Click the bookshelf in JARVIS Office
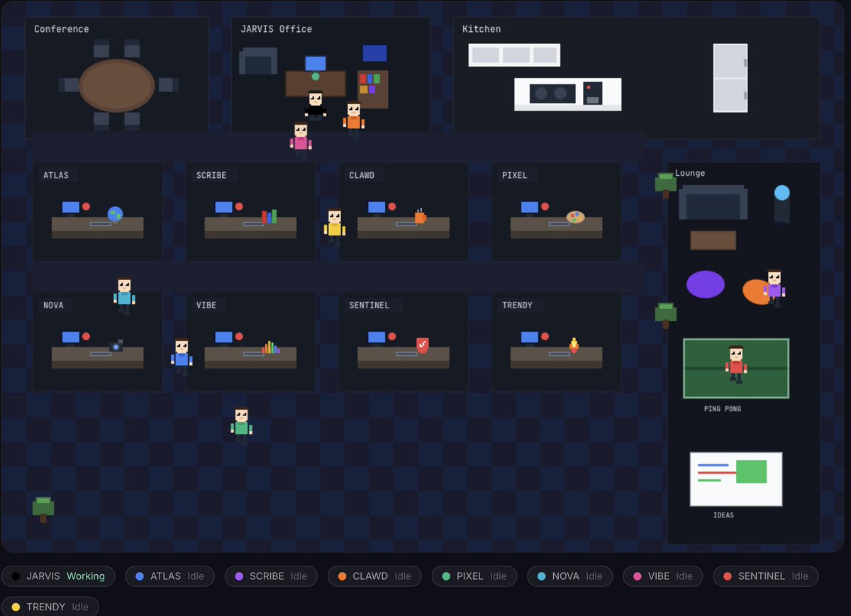The width and height of the screenshot is (851, 616). [373, 89]
